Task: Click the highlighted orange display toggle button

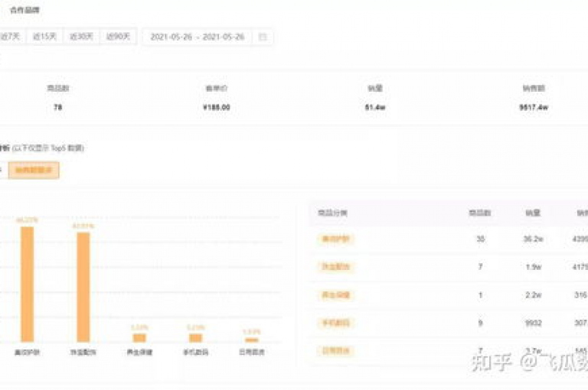Action: [x=34, y=170]
